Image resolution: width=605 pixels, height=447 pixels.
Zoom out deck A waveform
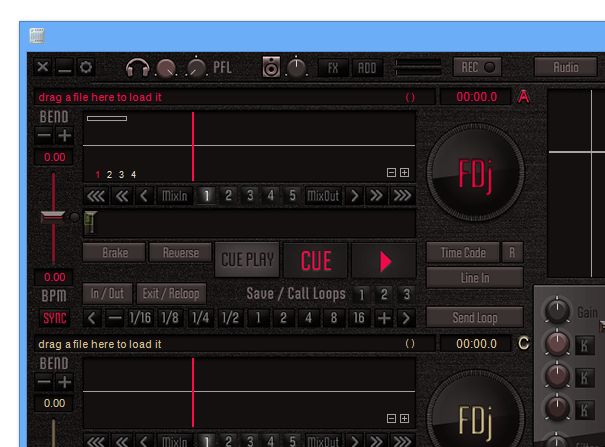coord(391,172)
